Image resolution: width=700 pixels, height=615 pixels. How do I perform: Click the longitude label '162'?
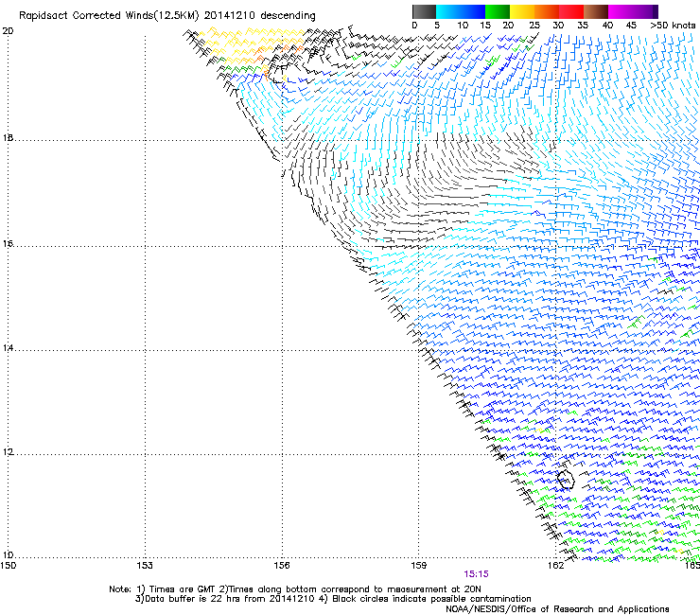555,566
